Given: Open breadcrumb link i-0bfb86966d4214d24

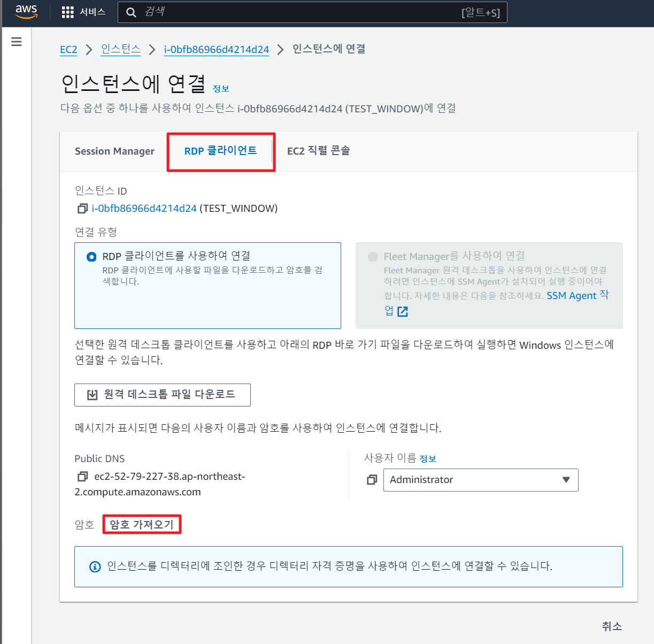Looking at the screenshot, I should [217, 50].
